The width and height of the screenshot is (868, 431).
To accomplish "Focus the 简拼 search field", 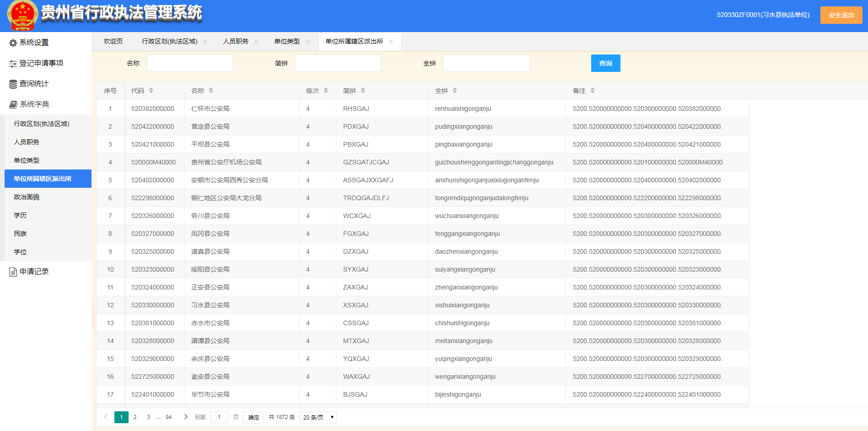I will click(x=338, y=63).
